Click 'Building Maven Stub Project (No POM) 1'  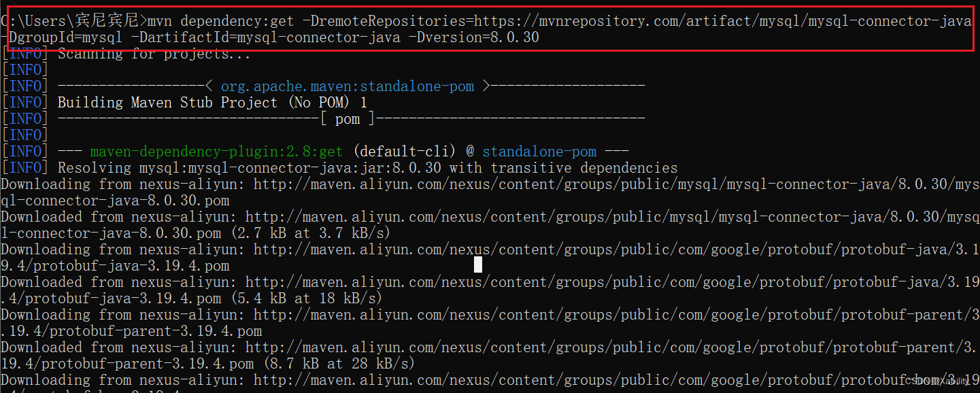click(212, 103)
